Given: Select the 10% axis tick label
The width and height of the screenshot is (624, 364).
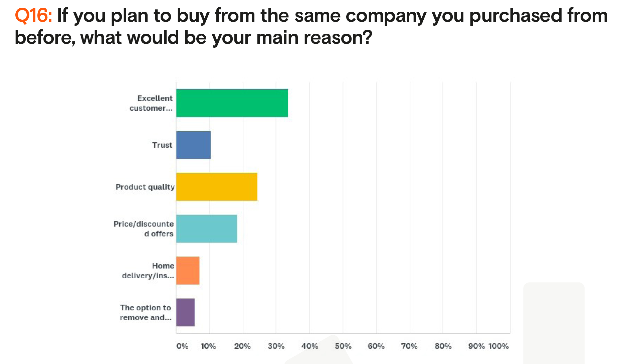Looking at the screenshot, I should click(x=208, y=346).
